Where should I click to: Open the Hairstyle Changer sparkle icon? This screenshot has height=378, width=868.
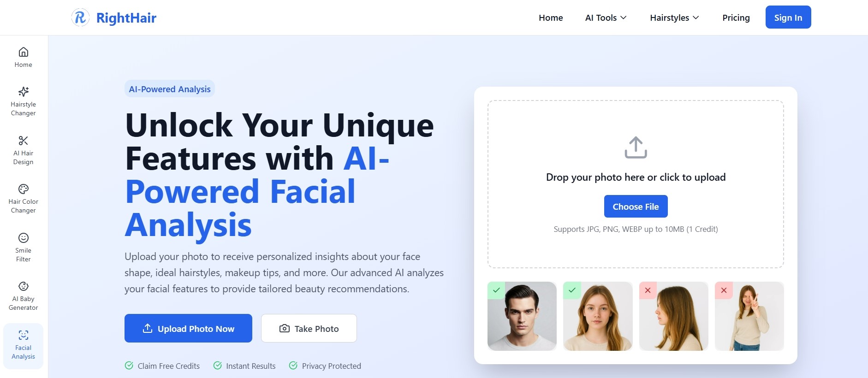coord(23,92)
